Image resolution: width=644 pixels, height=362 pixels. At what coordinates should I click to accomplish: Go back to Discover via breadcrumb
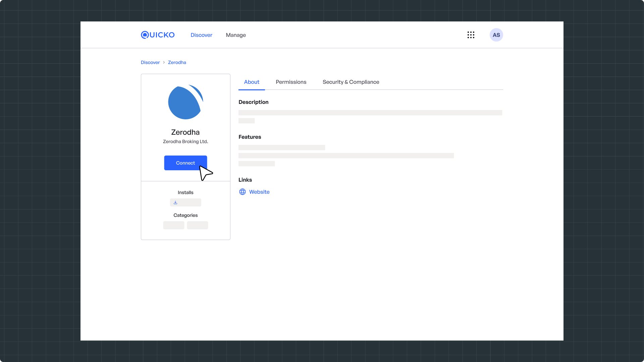(150, 62)
